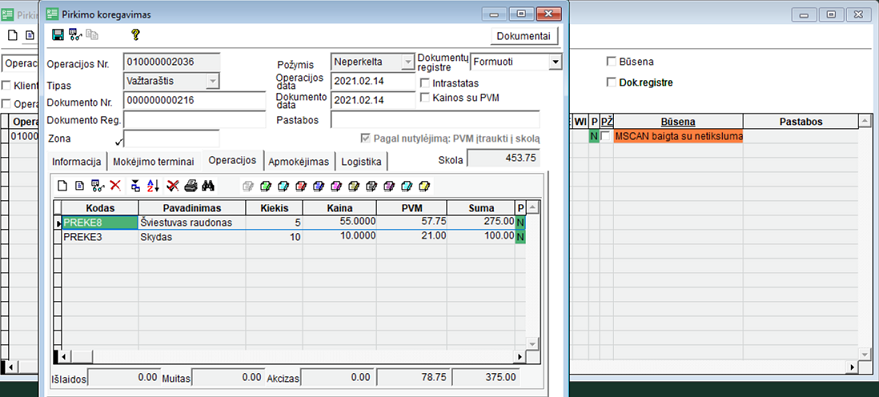Click the Kiekis column header
The image size is (879, 397).
(274, 208)
